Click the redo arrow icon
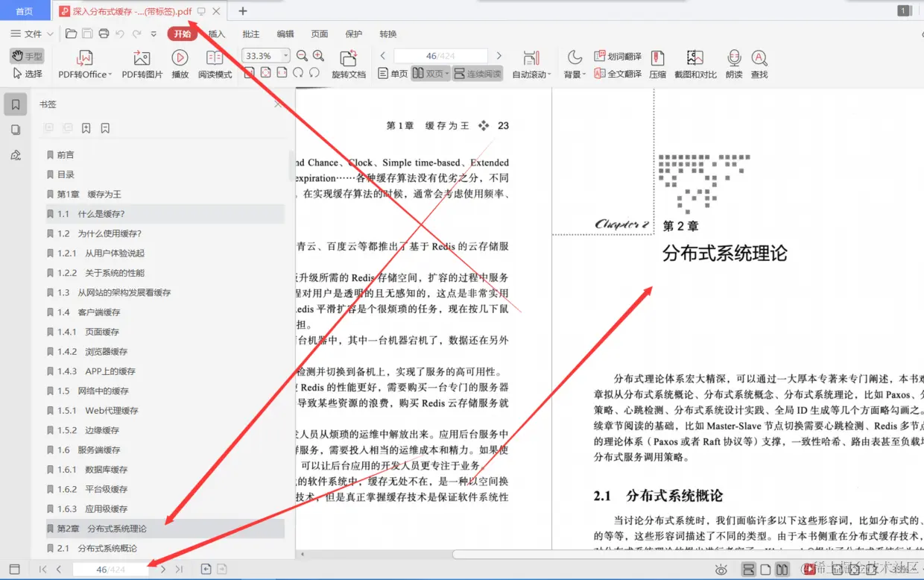This screenshot has height=580, width=924. [136, 34]
